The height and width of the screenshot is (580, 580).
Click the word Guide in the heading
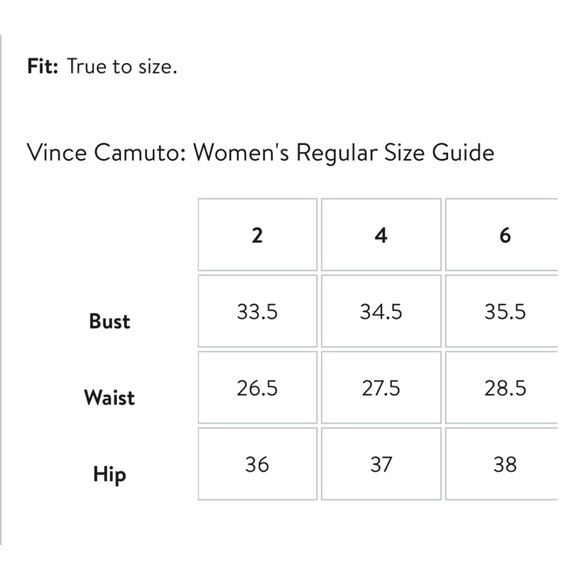pos(463,152)
